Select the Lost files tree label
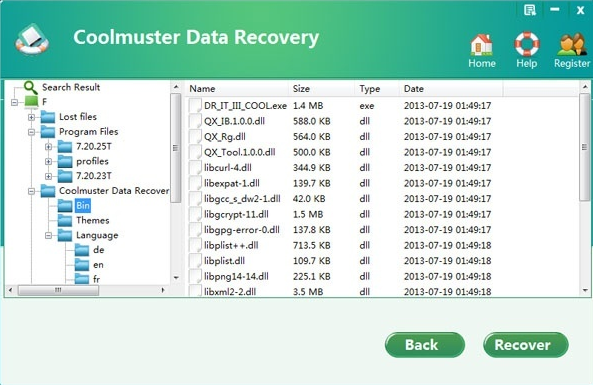Image resolution: width=593 pixels, height=385 pixels. (x=78, y=117)
